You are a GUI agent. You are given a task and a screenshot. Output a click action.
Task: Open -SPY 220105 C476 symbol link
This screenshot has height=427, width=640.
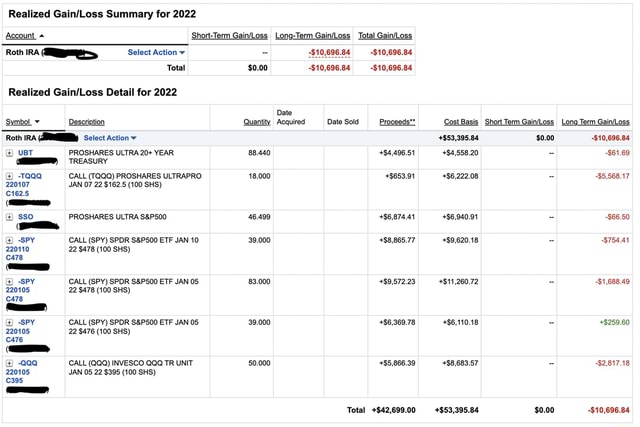pos(20,331)
